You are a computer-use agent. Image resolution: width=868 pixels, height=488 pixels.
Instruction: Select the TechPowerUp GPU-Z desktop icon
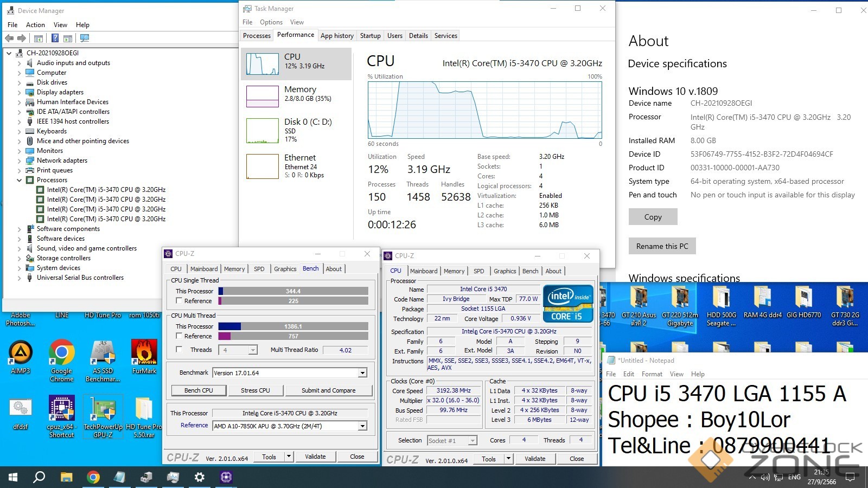[103, 417]
